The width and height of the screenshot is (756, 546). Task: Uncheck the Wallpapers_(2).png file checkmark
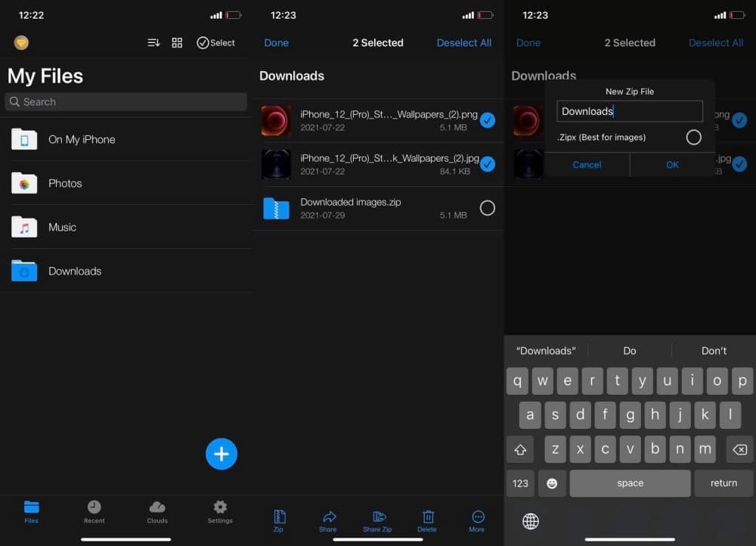click(x=488, y=119)
